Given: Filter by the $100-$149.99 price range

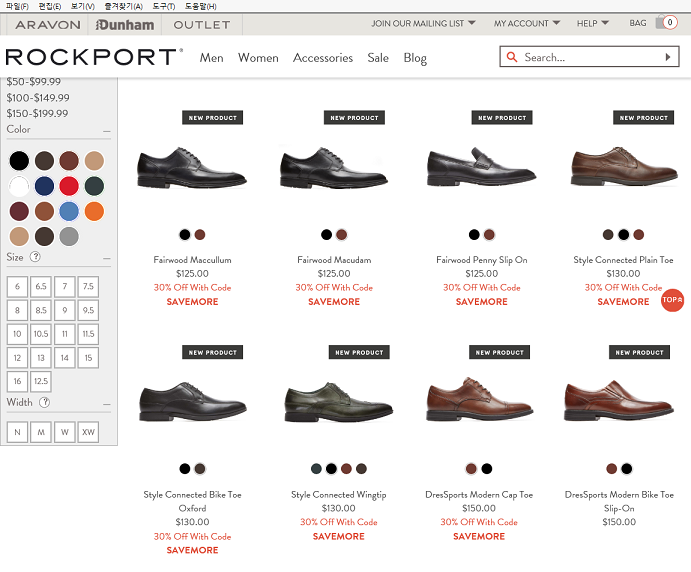Looking at the screenshot, I should click(x=38, y=97).
